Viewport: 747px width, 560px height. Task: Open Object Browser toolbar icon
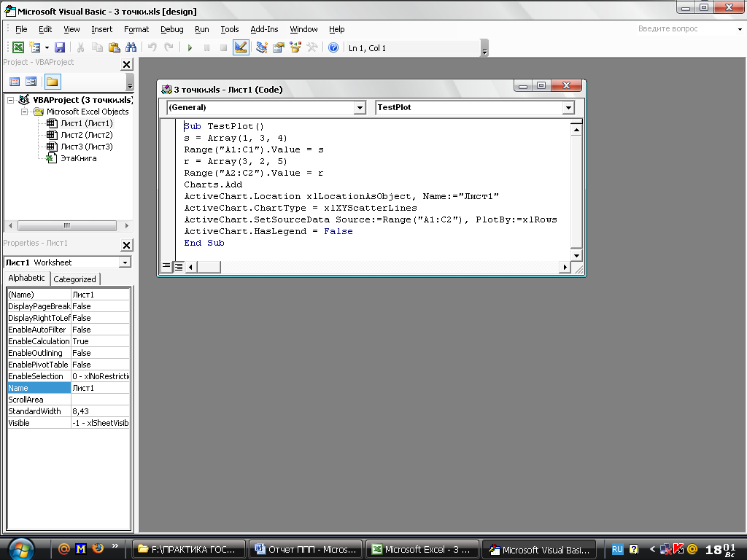(x=295, y=47)
